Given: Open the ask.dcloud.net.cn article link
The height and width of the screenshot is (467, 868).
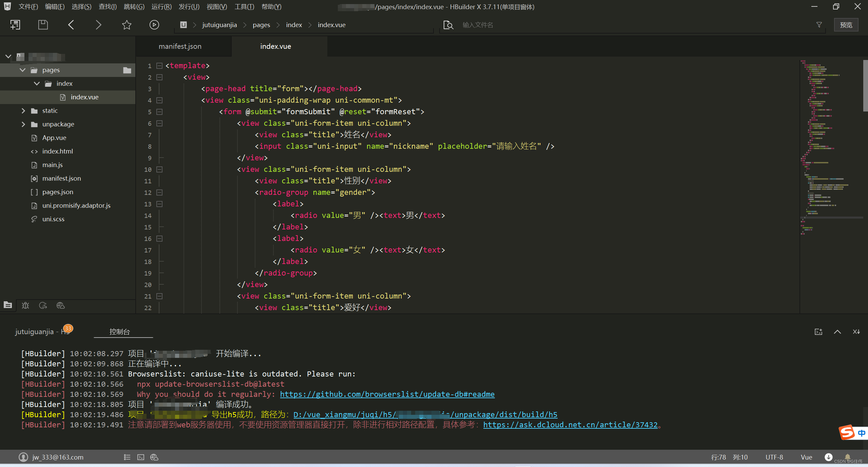Looking at the screenshot, I should (x=570, y=425).
